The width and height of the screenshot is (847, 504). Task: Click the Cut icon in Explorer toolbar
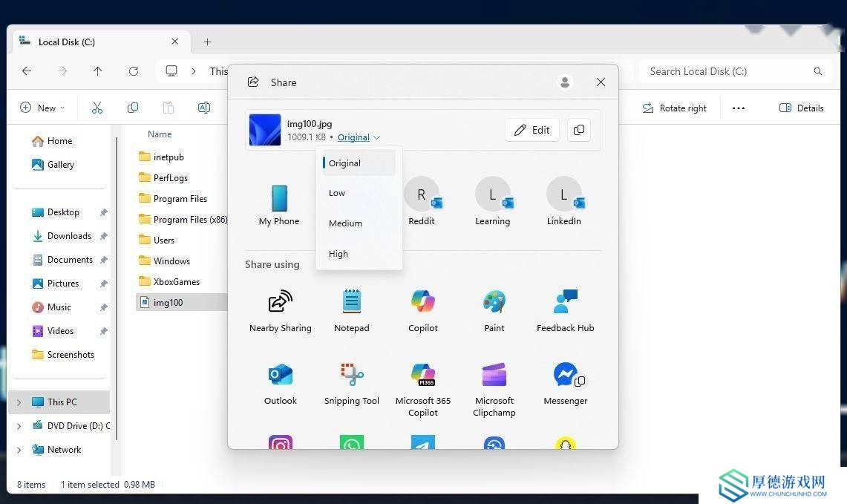[97, 108]
